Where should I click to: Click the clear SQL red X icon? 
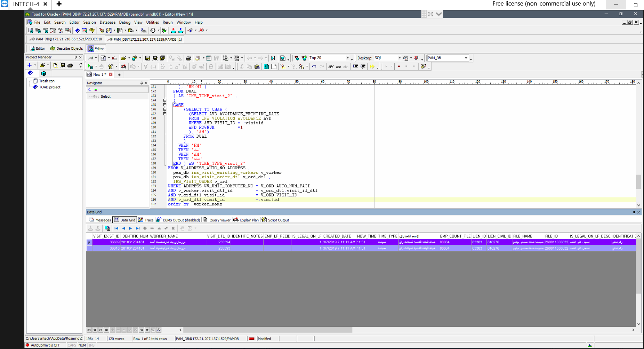[114, 58]
